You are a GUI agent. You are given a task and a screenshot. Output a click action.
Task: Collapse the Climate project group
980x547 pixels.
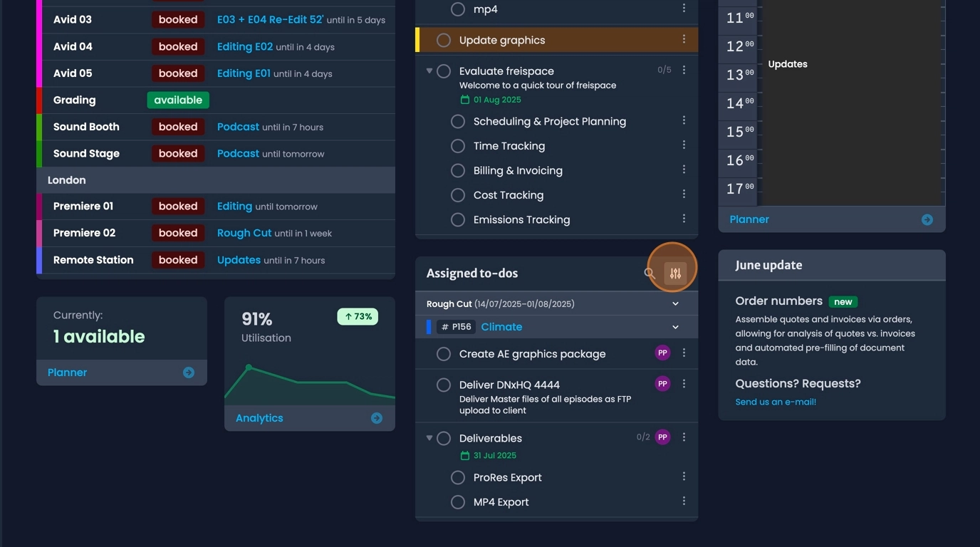click(x=675, y=327)
